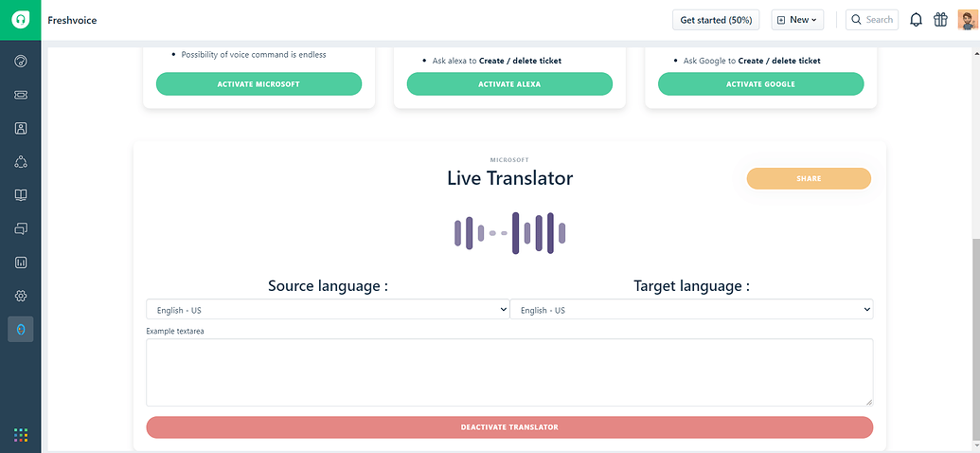Focus the Example textarea field
The height and width of the screenshot is (453, 980).
tap(509, 372)
